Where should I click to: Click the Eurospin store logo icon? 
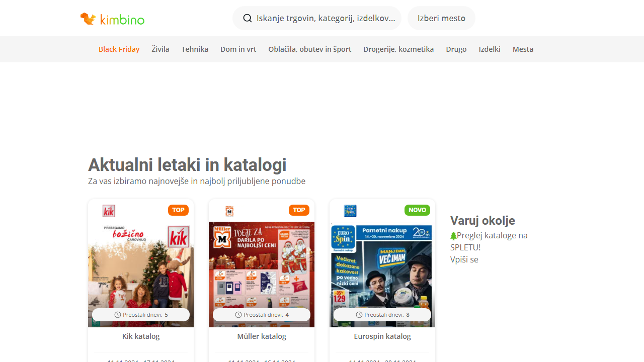click(350, 211)
